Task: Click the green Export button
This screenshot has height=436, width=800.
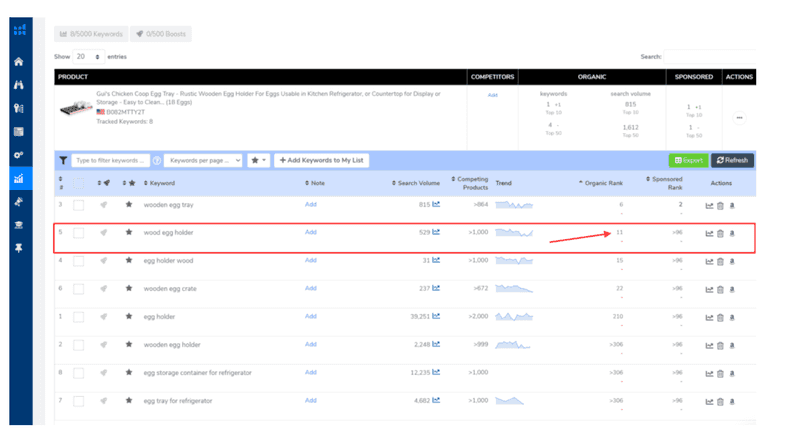Action: click(687, 160)
